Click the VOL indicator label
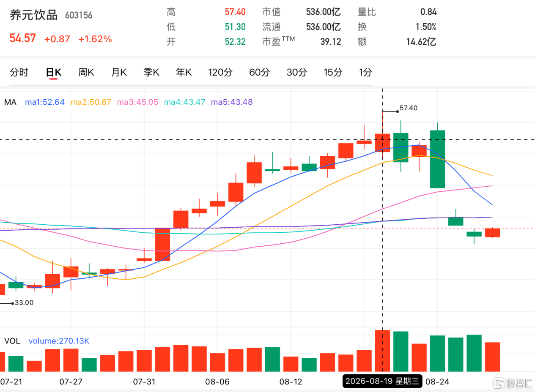 pos(12,341)
